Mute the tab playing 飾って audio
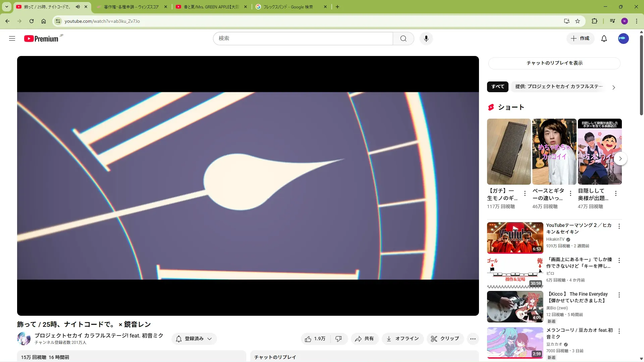This screenshot has height=362, width=644. [x=78, y=7]
